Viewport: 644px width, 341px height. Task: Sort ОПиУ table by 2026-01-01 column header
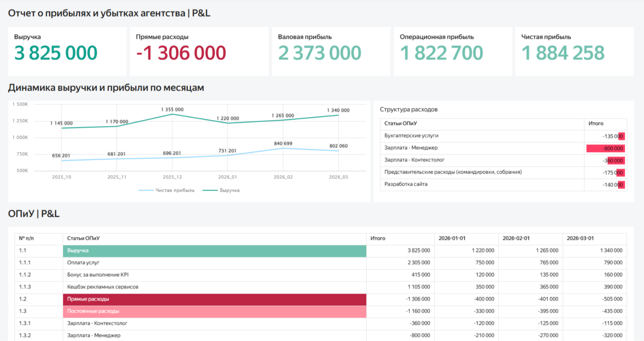(x=452, y=238)
